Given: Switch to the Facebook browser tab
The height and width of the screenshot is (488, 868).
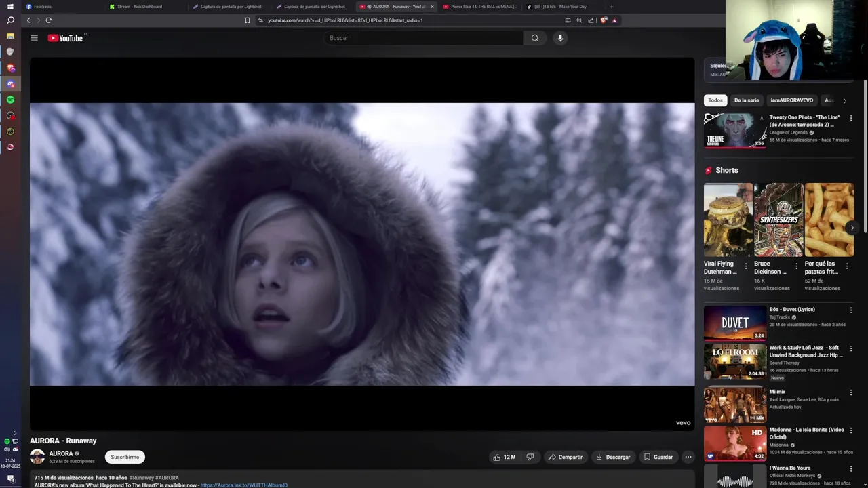Looking at the screenshot, I should pos(43,7).
